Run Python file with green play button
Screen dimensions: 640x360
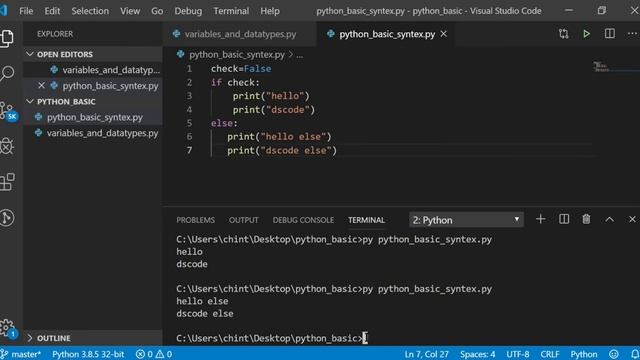tap(587, 34)
